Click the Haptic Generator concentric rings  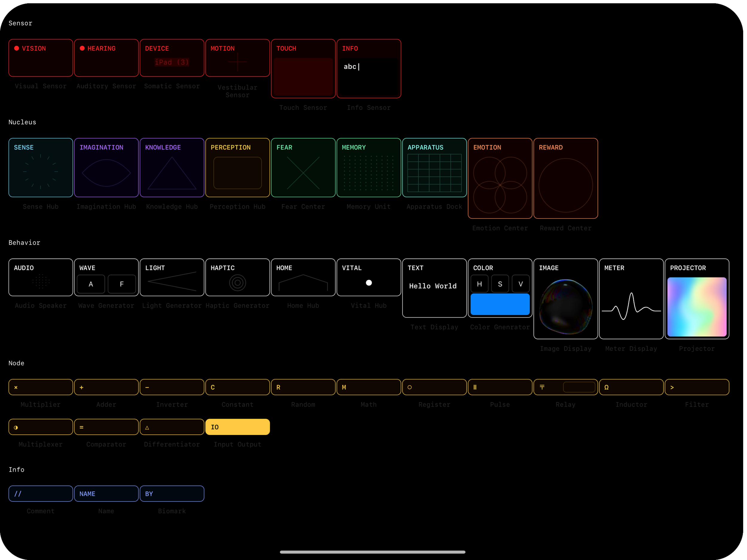(x=238, y=283)
